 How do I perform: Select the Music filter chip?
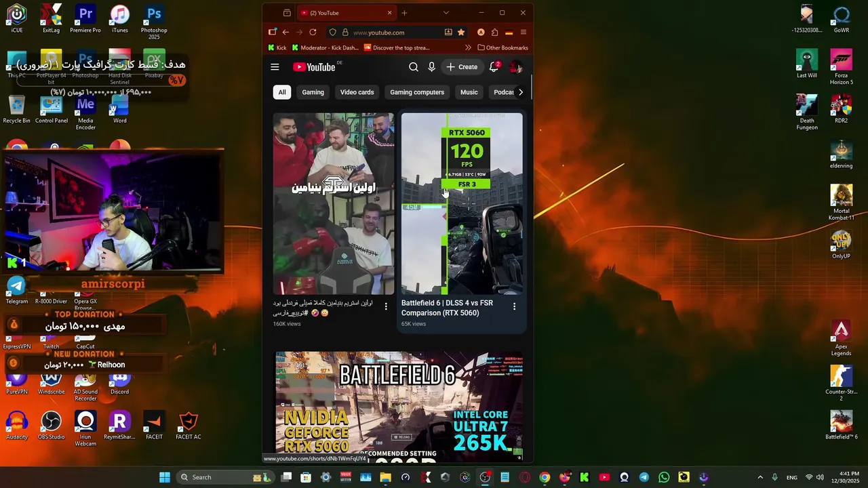[x=469, y=92]
